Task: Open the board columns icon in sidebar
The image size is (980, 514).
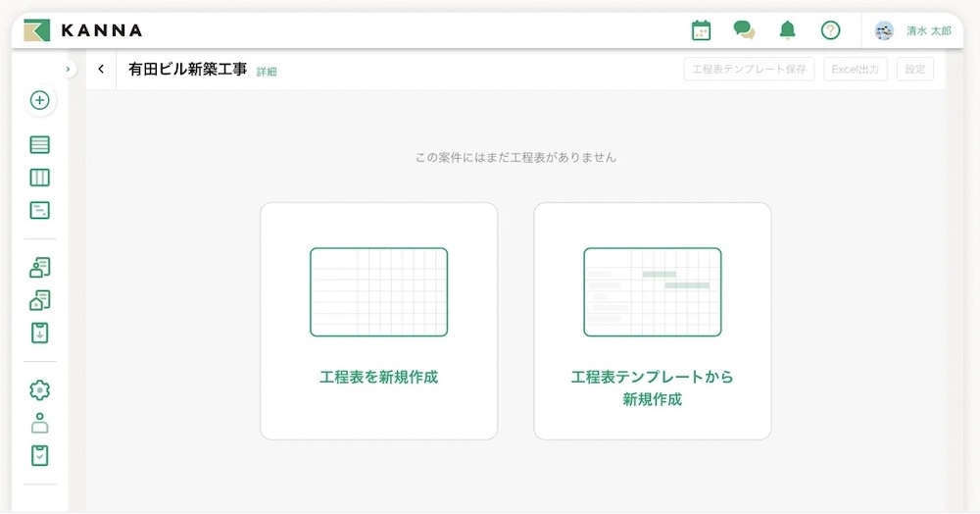Action: [39, 178]
